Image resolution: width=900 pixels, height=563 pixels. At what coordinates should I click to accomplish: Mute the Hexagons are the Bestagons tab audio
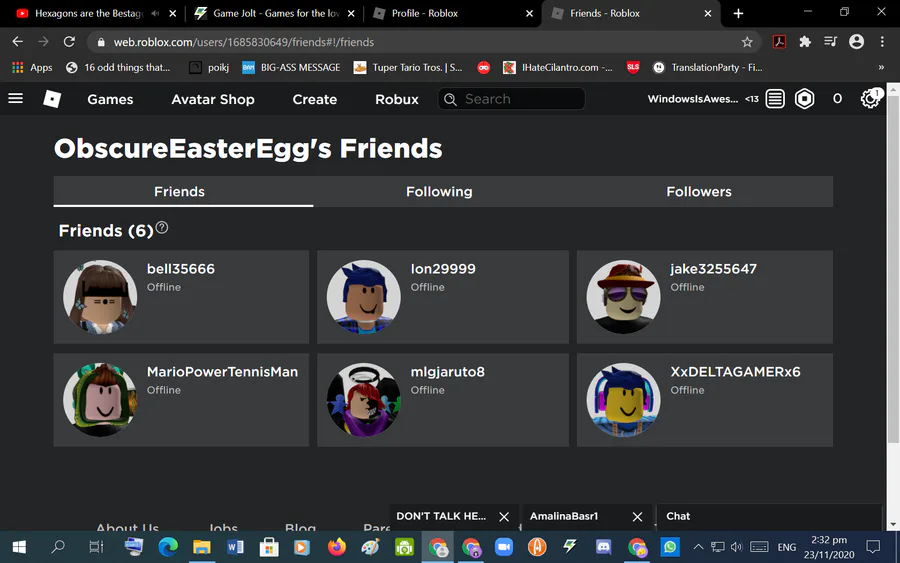155,13
